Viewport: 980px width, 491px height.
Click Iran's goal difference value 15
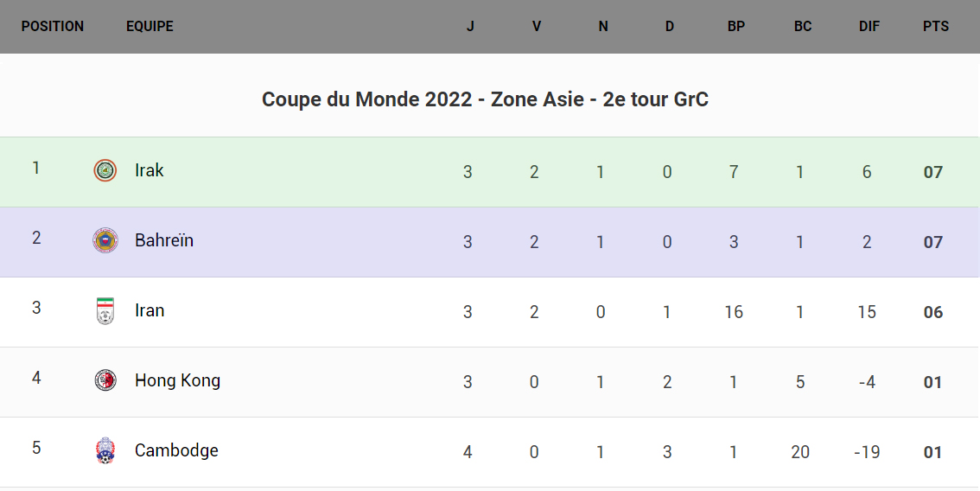pyautogui.click(x=867, y=312)
